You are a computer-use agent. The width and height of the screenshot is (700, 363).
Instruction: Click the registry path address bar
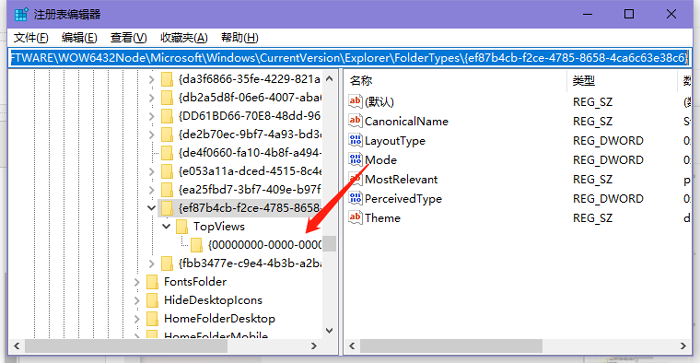coord(350,58)
